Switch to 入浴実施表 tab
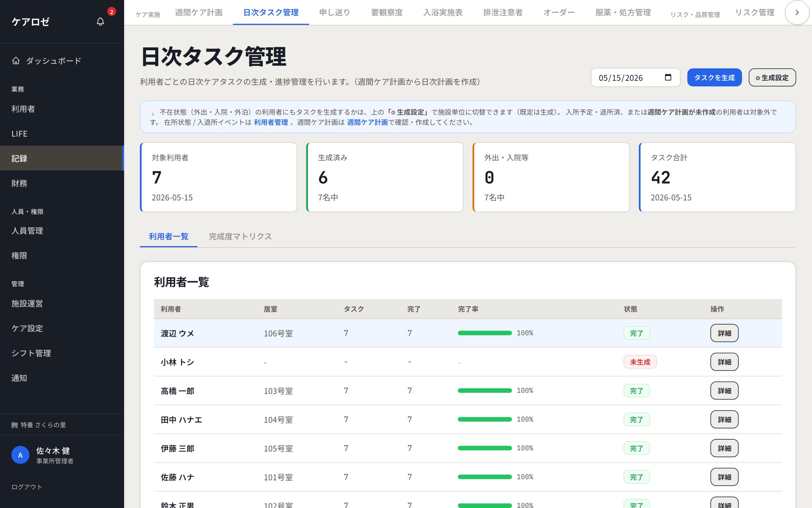Screen dimensions: 812x508 (443, 13)
